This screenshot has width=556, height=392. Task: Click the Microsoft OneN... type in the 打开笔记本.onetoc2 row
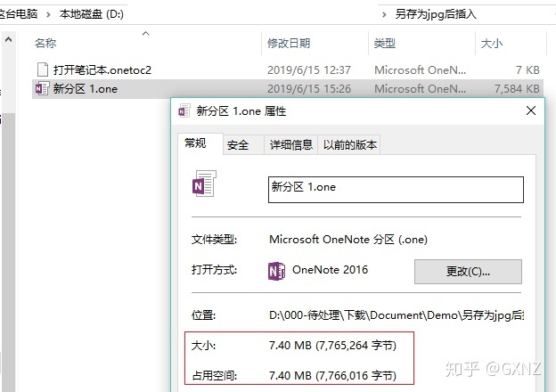(x=421, y=69)
